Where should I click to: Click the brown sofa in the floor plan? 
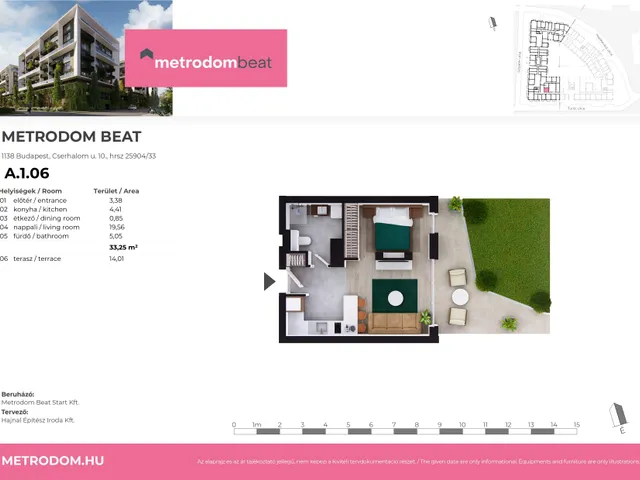(x=394, y=323)
